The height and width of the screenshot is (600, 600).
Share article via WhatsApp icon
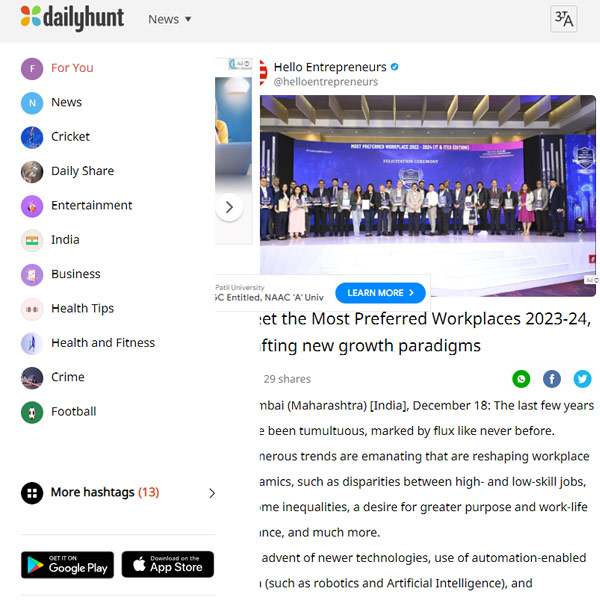521,379
